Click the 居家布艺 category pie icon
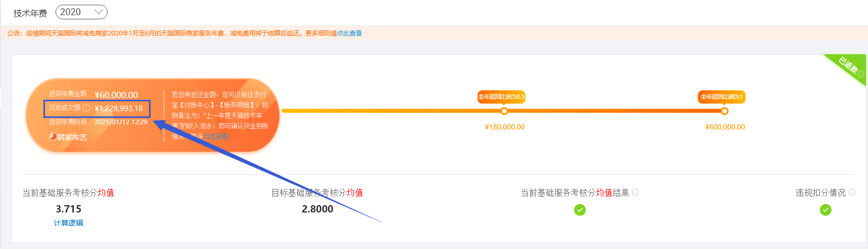 [53, 136]
